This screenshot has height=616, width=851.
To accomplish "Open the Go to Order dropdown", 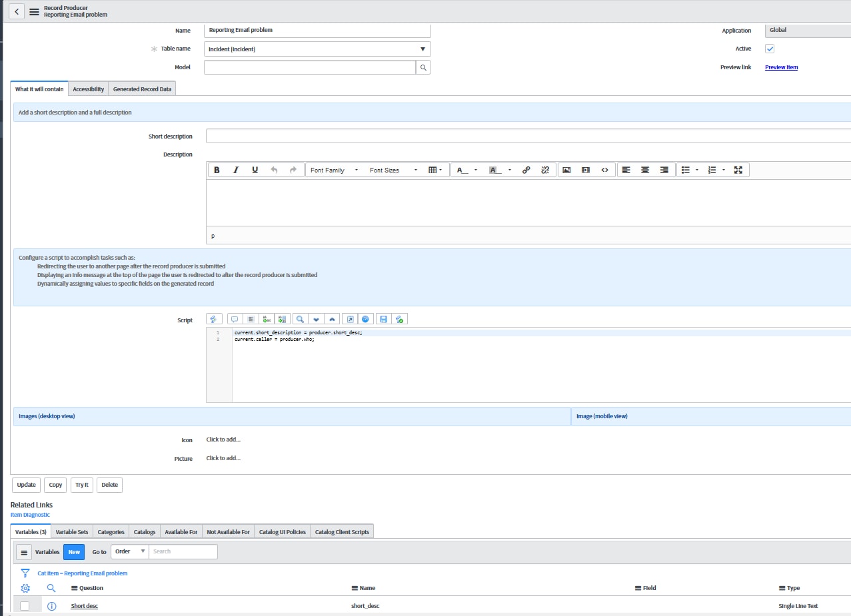I will pos(129,551).
